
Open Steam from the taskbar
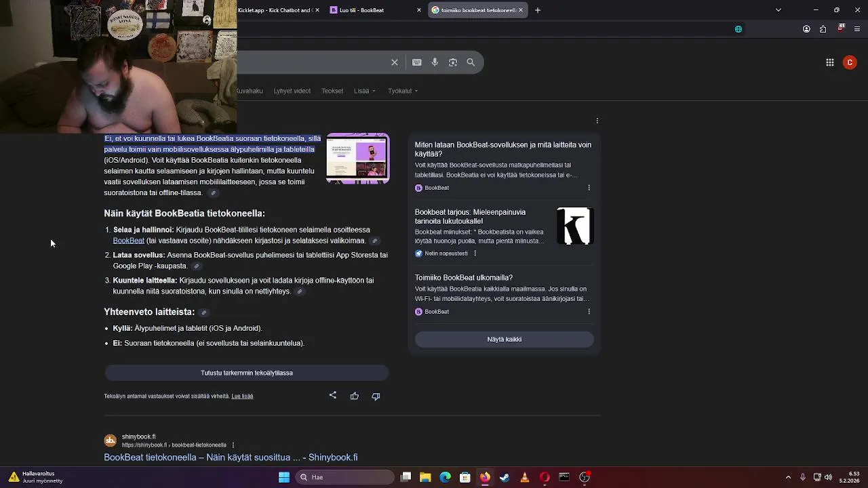[x=505, y=477]
